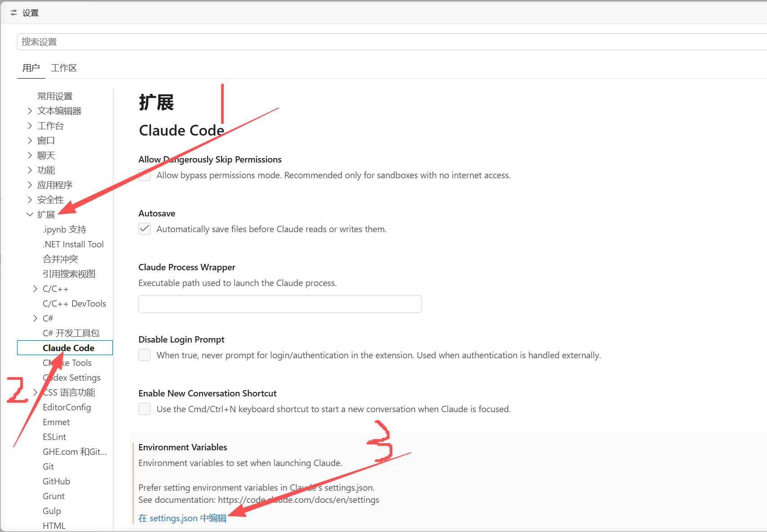Click the settings tab icon
Screen dimensions: 767x532
tap(13, 13)
